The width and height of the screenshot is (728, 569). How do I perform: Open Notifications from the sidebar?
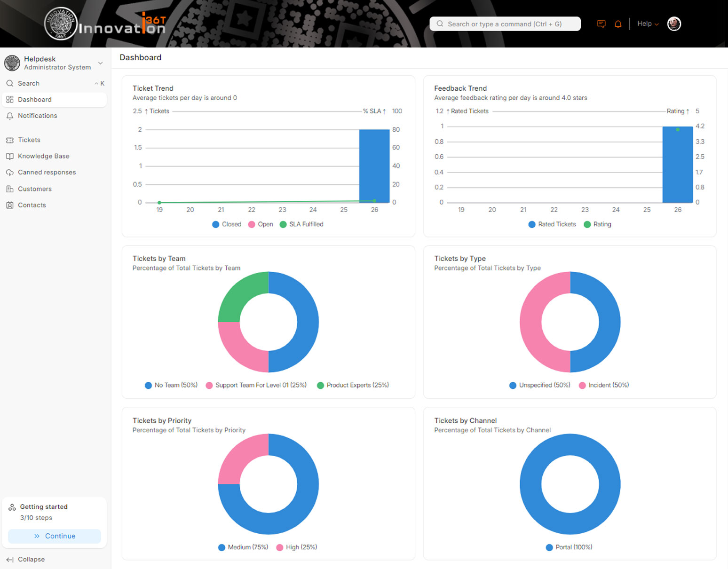click(x=37, y=116)
